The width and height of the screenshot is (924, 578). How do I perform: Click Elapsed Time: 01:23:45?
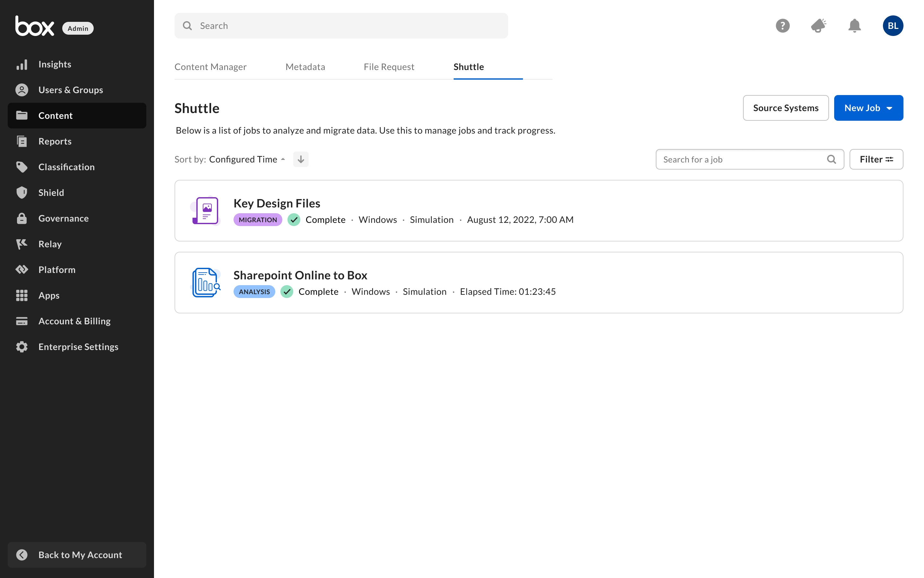508,292
